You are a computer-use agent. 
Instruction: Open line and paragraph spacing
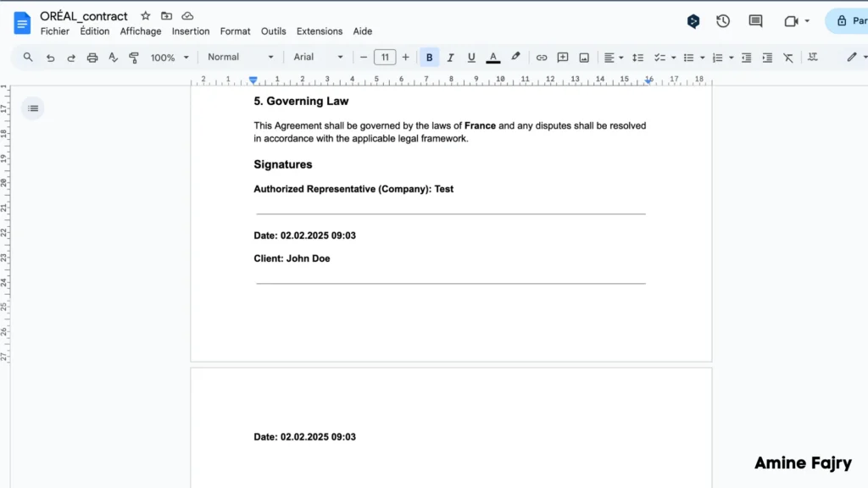point(637,58)
